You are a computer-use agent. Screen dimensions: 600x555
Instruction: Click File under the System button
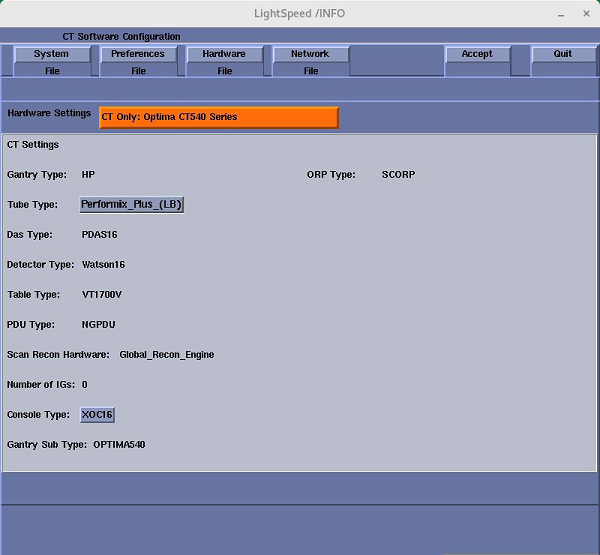tap(52, 71)
